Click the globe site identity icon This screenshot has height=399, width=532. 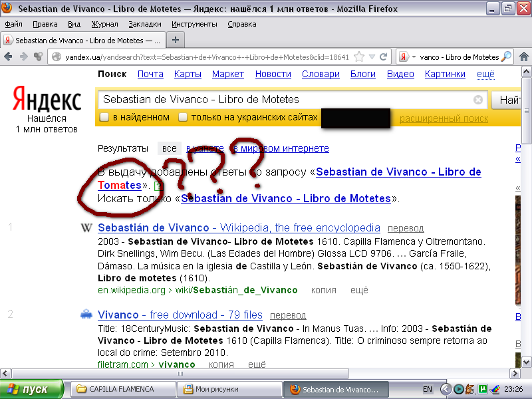point(57,57)
